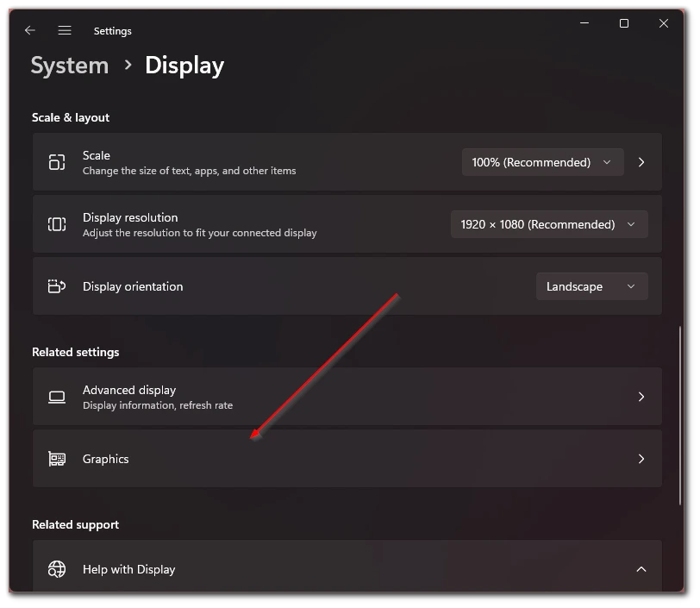The width and height of the screenshot is (700, 608).
Task: Open the Graphics settings row
Action: (x=347, y=459)
